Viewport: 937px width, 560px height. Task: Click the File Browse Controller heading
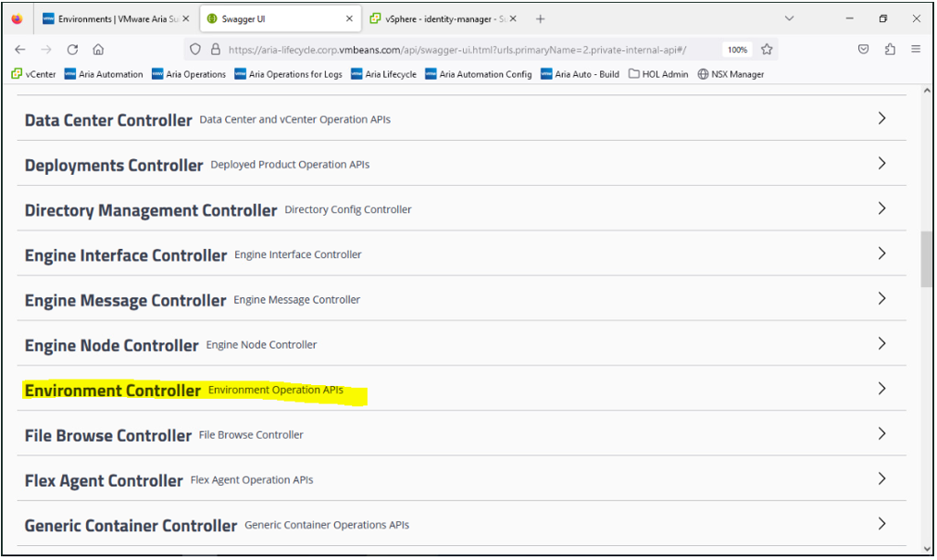click(x=107, y=436)
